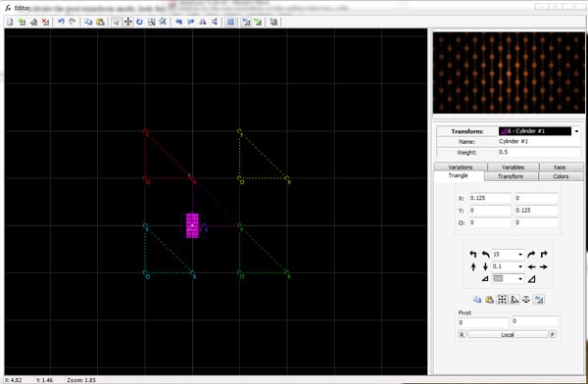Viewport: 588px width, 384px height.
Task: Click the Local pivot mode button
Action: coord(508,334)
